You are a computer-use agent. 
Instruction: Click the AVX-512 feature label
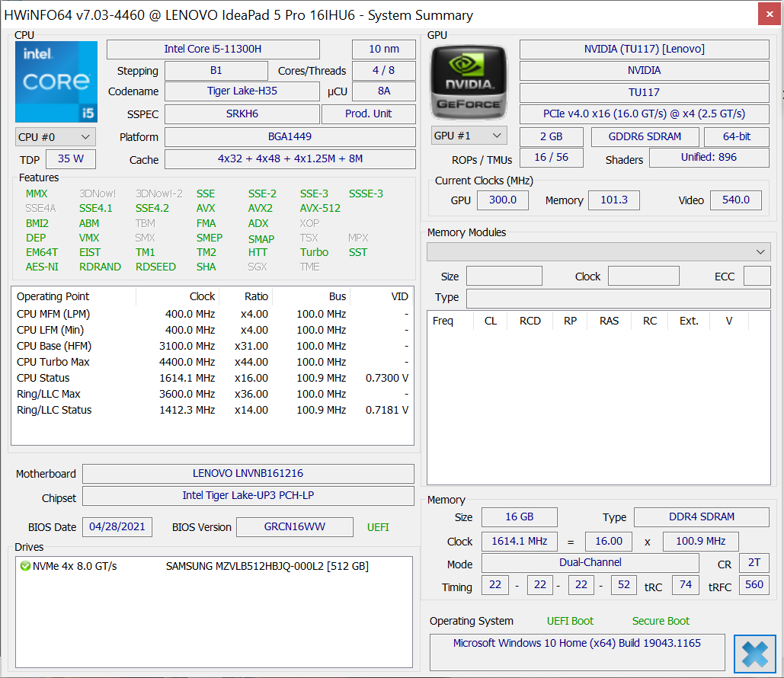[x=320, y=208]
